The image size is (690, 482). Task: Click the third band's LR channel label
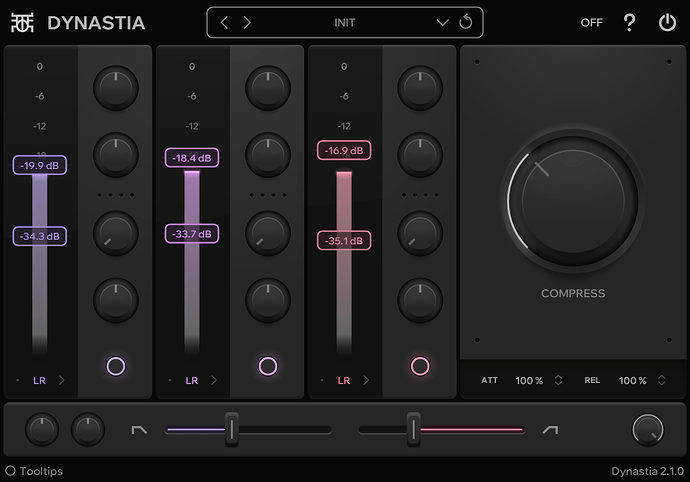click(344, 381)
